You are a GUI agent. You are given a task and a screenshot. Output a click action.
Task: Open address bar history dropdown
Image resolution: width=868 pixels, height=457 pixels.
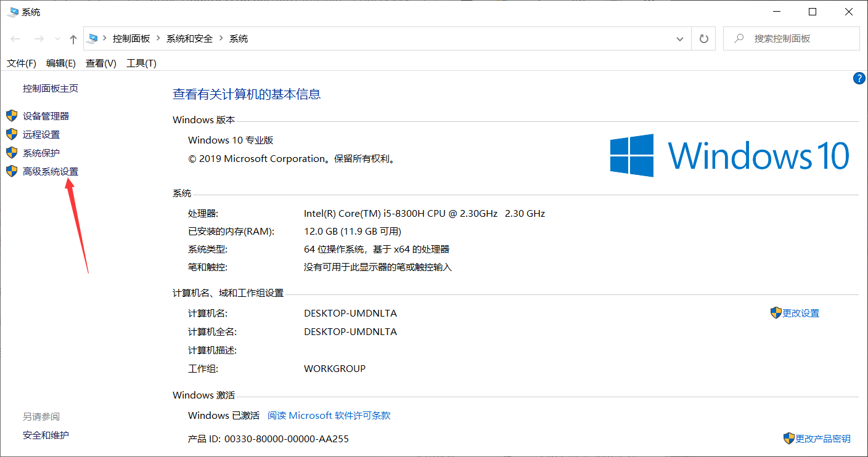coord(680,39)
